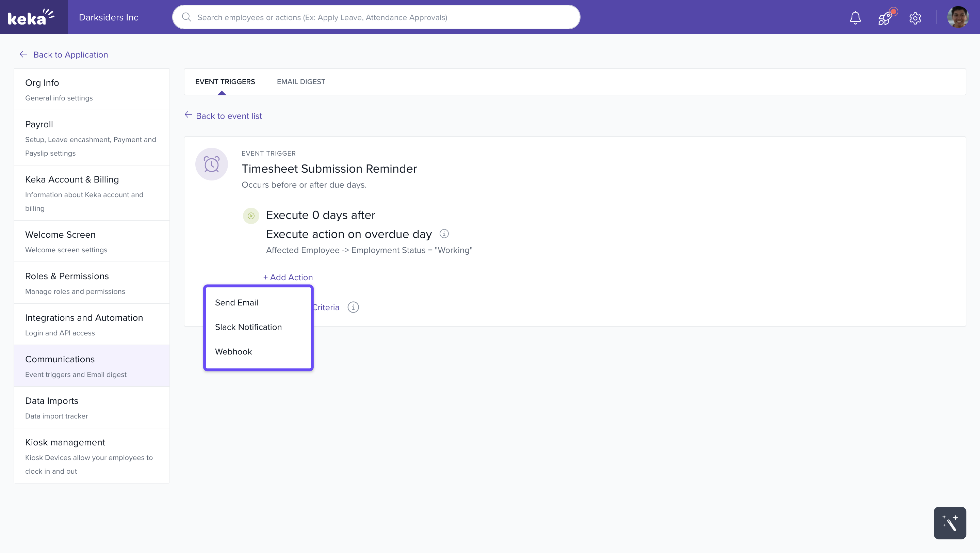Click the green play execute icon
The image size is (980, 553).
[x=251, y=216]
